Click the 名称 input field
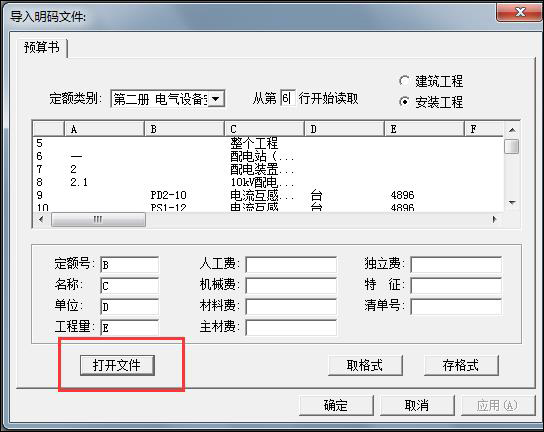 coord(129,286)
